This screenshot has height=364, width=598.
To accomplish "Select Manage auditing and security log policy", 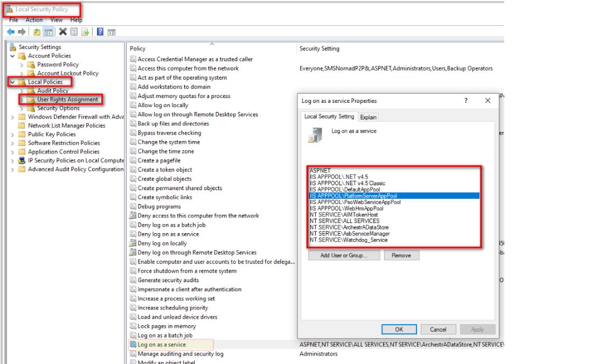I will tap(180, 354).
